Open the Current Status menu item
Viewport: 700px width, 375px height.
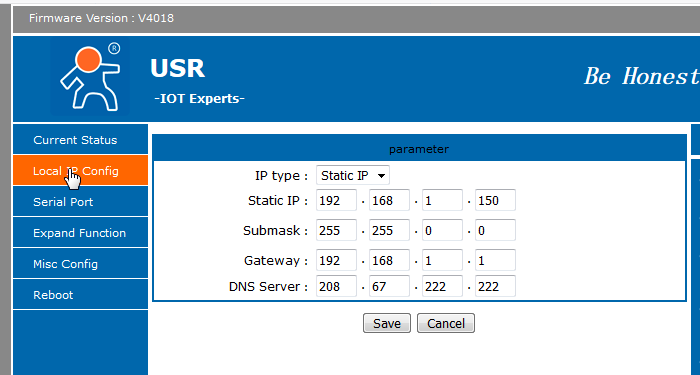click(80, 140)
